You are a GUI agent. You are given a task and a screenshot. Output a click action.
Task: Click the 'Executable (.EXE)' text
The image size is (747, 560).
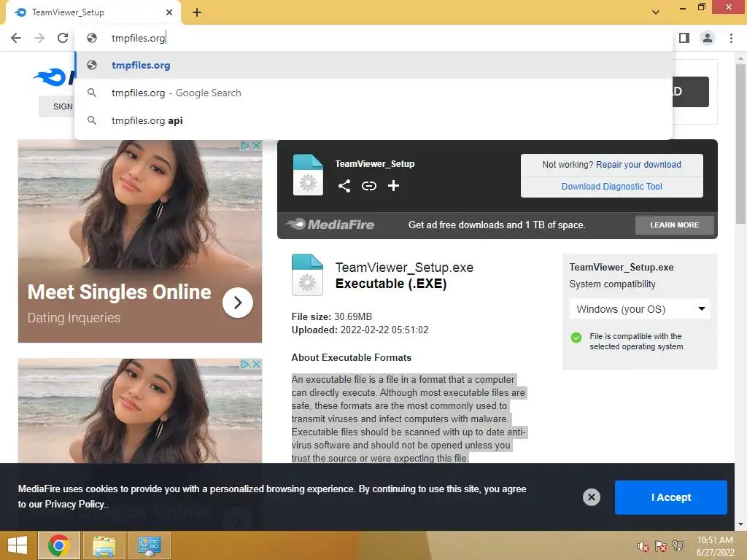[391, 284]
